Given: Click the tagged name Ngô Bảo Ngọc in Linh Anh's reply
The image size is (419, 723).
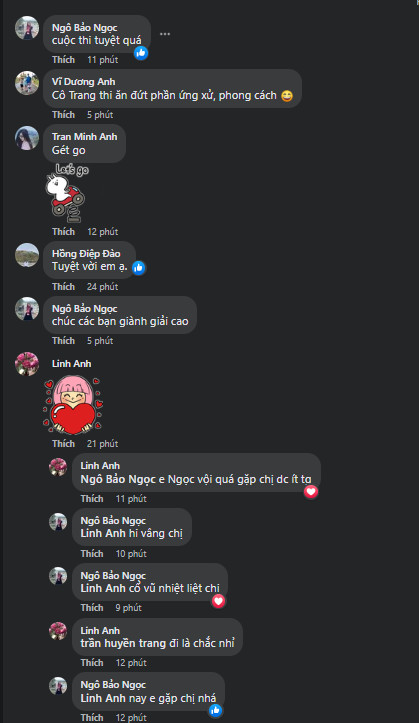Looking at the screenshot, I should point(118,480).
